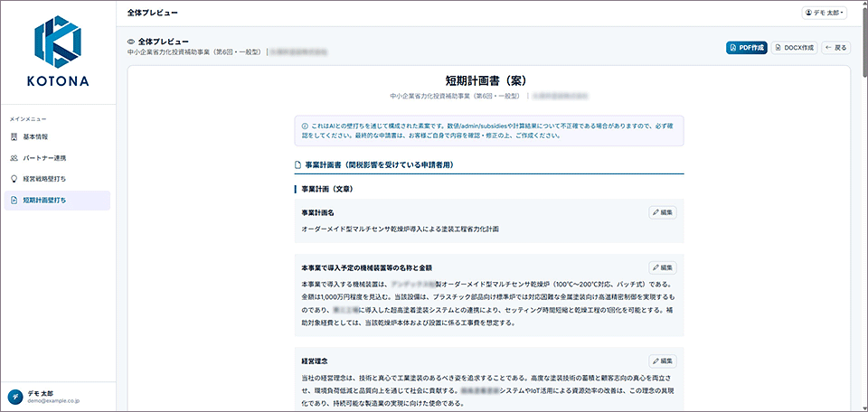Click the PDF作成 button

pos(747,48)
